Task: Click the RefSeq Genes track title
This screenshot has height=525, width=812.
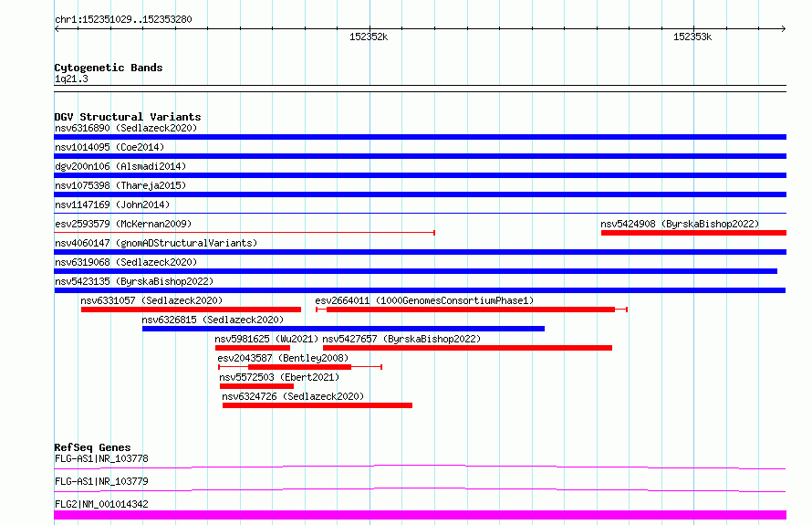Action: click(x=92, y=447)
